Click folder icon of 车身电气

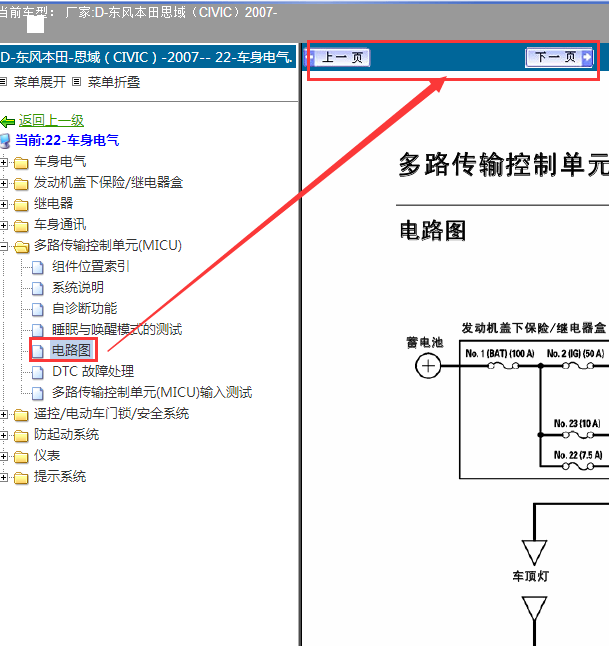21,163
